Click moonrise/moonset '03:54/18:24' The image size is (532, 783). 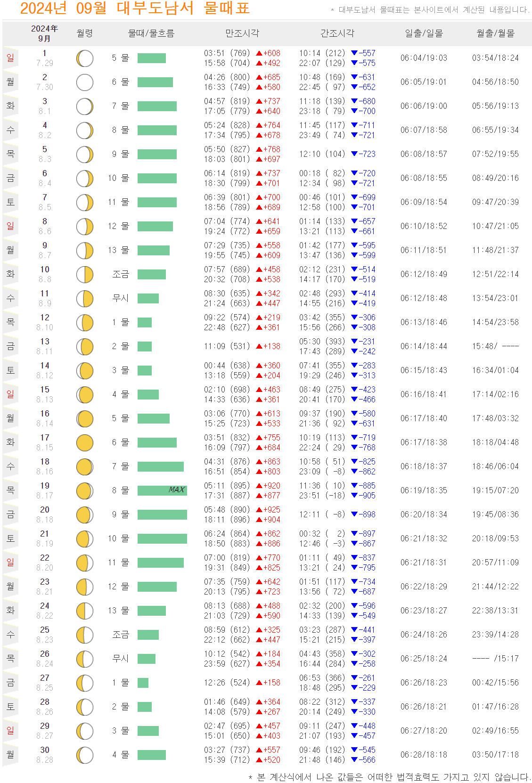click(x=495, y=58)
